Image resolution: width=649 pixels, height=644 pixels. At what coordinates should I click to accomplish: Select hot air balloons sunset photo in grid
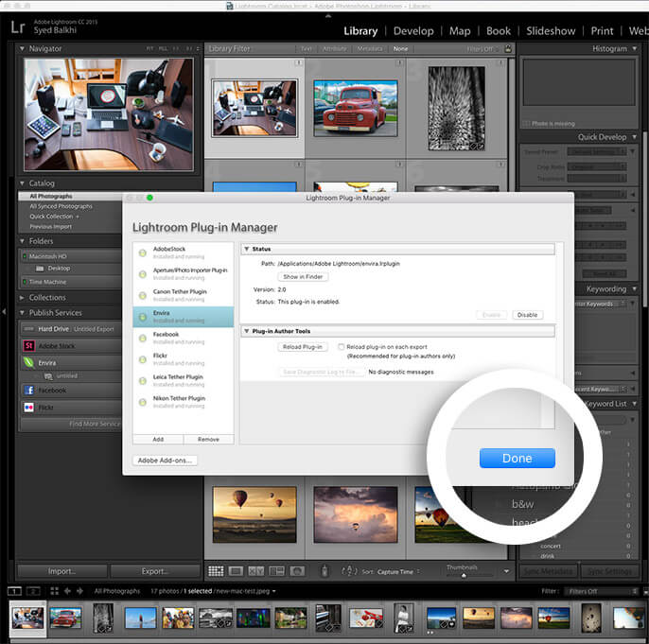(x=254, y=514)
